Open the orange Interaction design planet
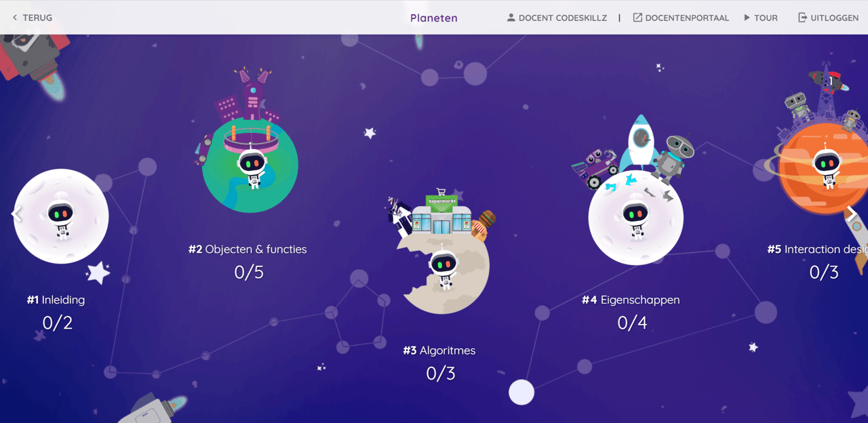 point(823,166)
